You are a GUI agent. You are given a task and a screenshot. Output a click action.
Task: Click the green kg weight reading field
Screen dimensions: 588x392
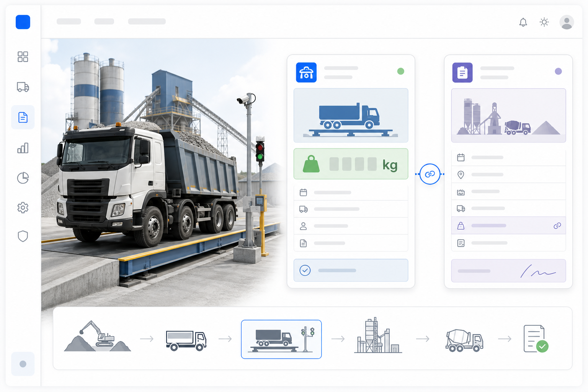[351, 164]
